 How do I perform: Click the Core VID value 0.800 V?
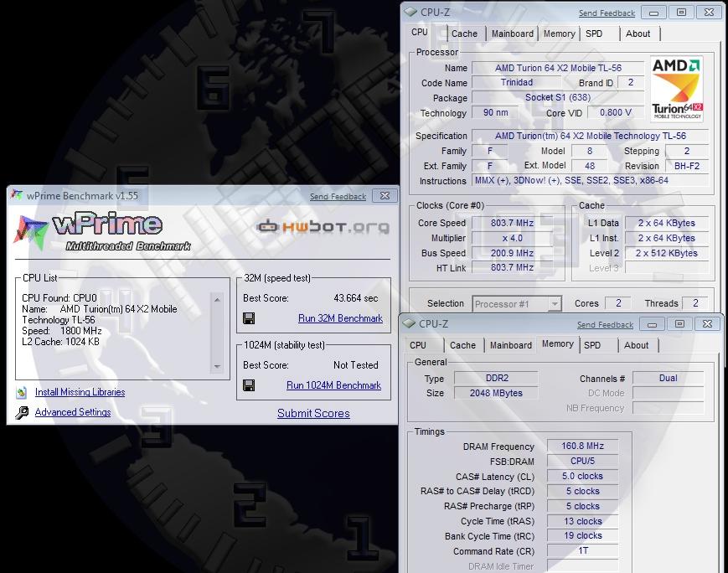[616, 112]
